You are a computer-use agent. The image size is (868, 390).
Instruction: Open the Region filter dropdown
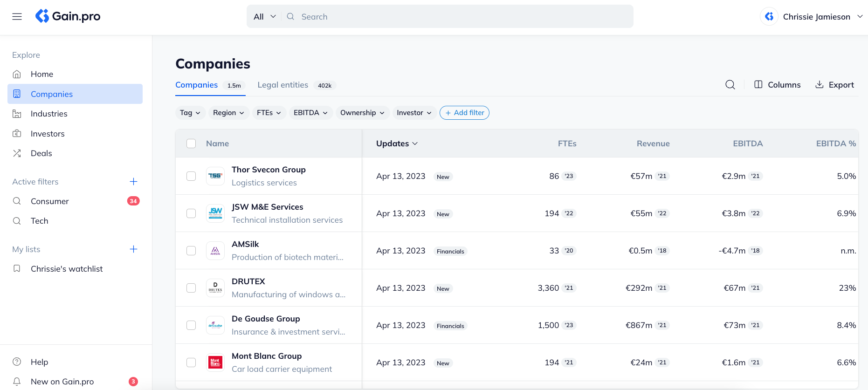[228, 113]
